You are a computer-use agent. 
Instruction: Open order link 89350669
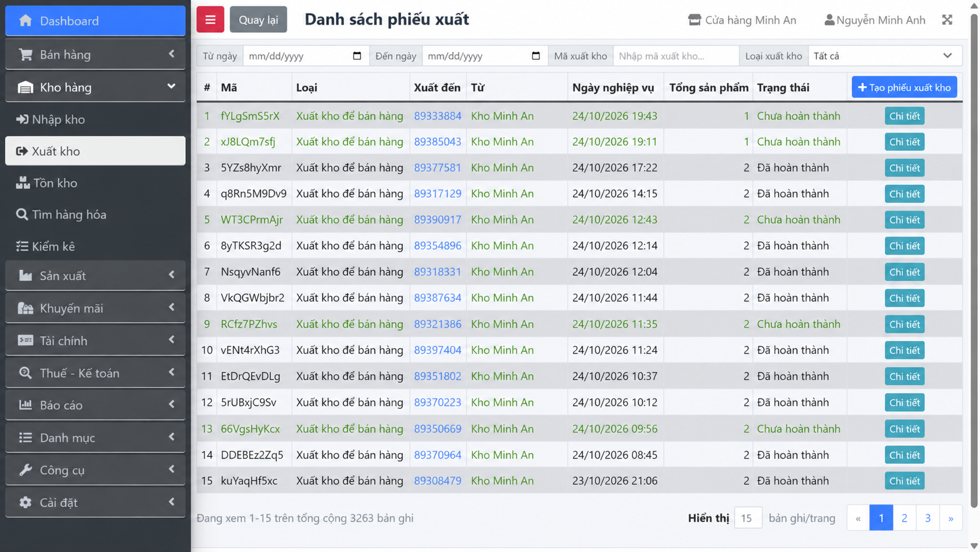click(x=437, y=428)
